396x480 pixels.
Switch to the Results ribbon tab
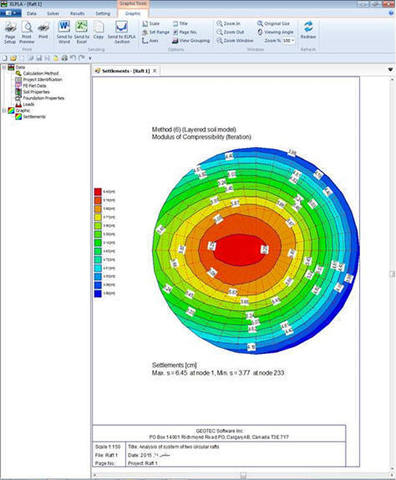[77, 14]
